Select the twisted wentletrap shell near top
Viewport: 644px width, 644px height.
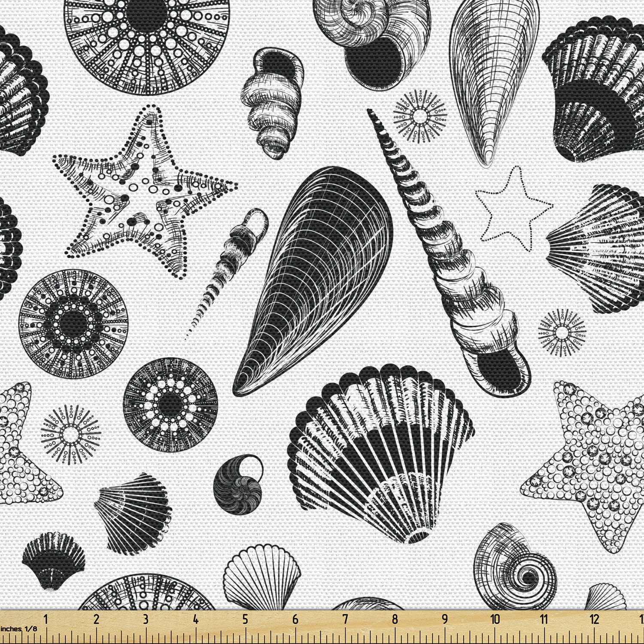(x=270, y=99)
